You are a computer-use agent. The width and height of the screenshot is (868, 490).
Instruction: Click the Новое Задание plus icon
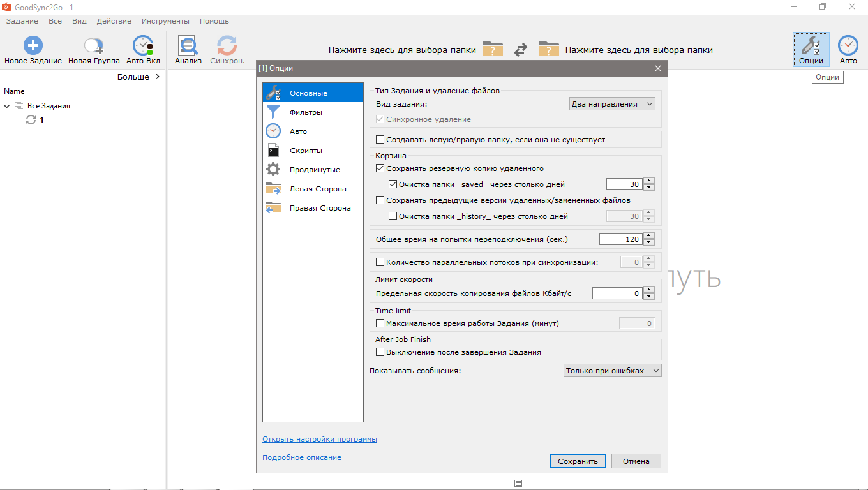(33, 45)
